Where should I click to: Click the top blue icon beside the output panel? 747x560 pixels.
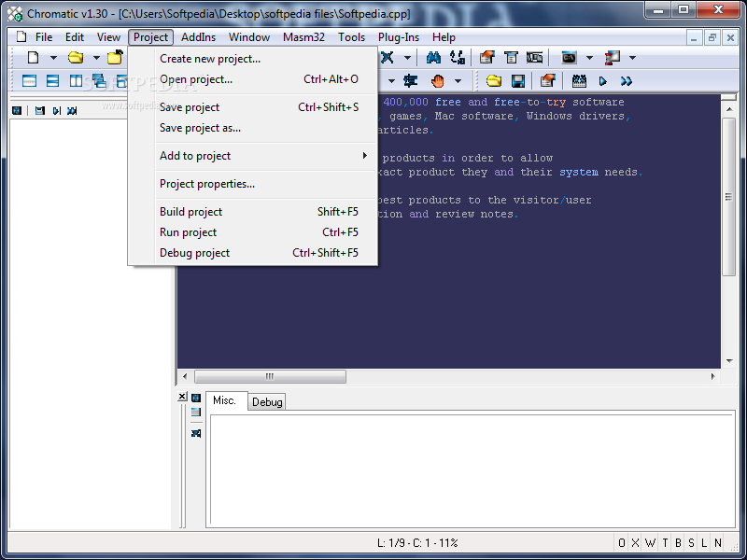(196, 398)
